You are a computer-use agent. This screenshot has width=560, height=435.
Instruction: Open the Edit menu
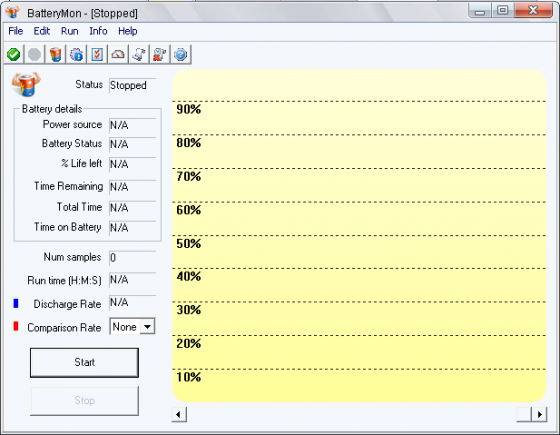point(42,31)
